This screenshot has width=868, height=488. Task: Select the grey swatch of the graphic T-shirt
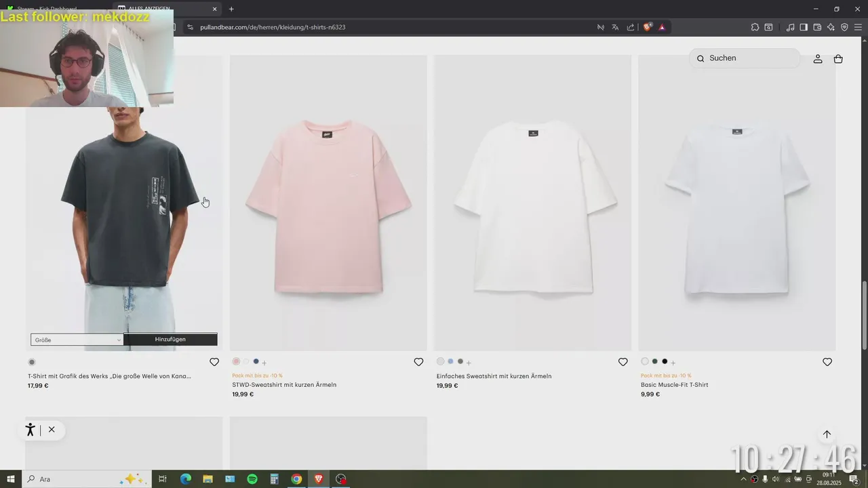point(32,362)
